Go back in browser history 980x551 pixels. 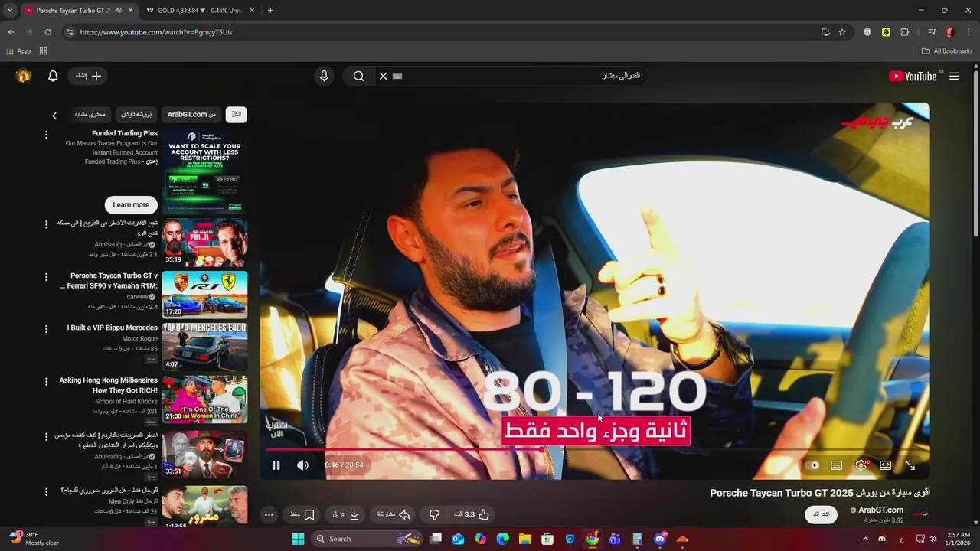click(x=11, y=32)
